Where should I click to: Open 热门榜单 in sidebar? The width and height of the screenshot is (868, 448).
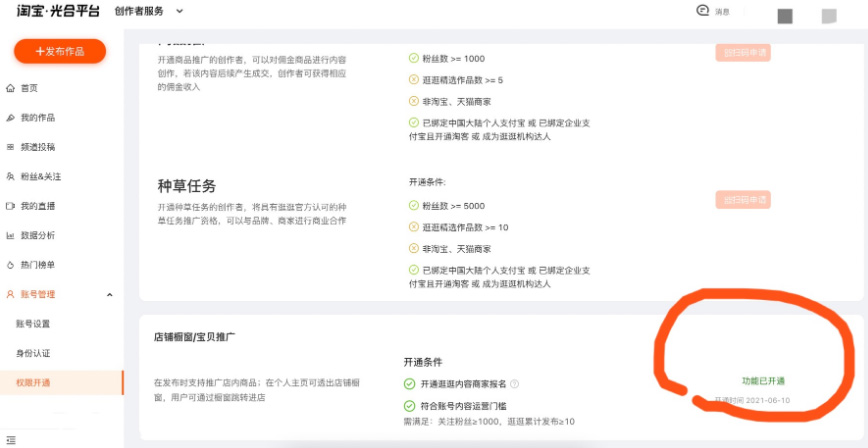38,265
